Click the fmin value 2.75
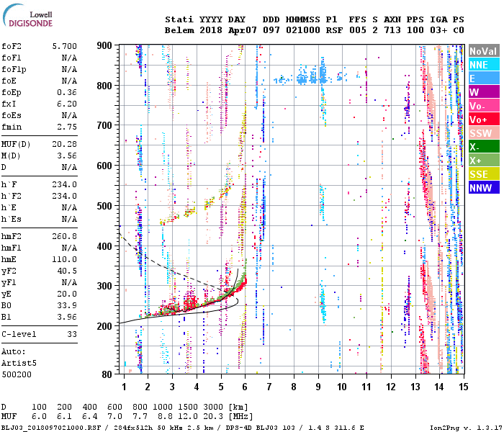Viewport: 504px width, 432px height. coord(67,127)
